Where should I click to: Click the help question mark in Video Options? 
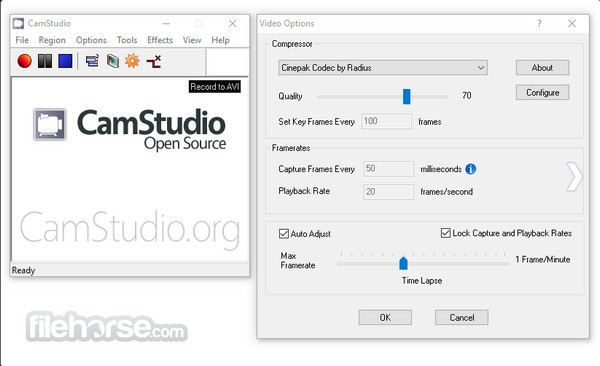pos(539,24)
